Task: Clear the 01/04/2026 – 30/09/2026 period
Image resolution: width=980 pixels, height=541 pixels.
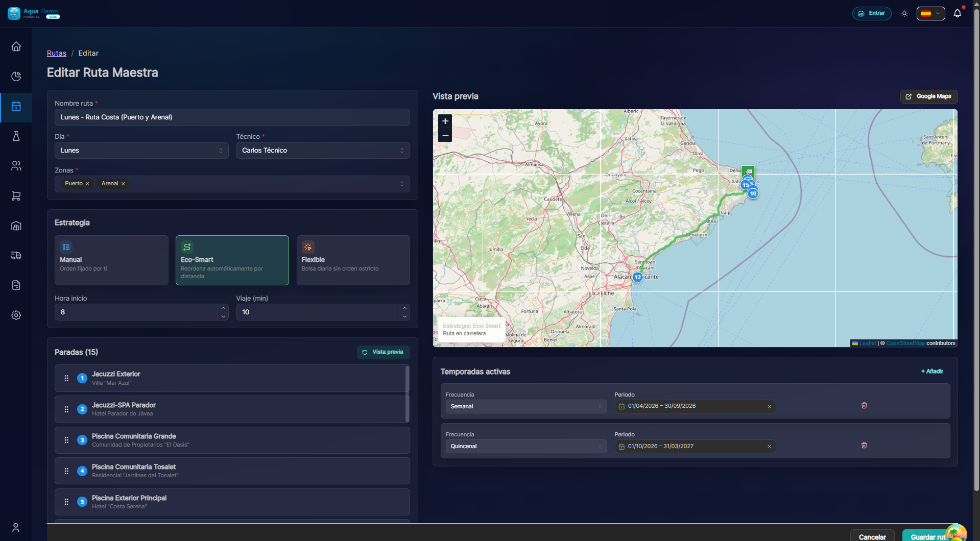Action: pyautogui.click(x=769, y=407)
